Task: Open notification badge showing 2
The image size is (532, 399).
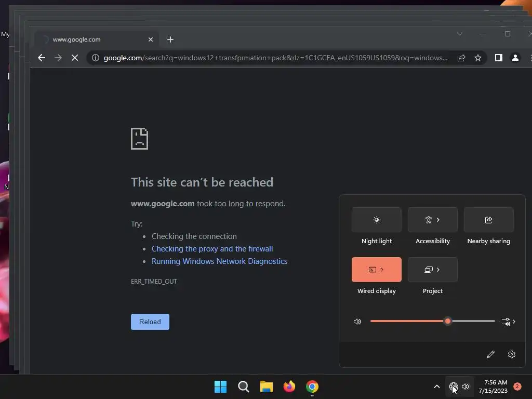Action: pyautogui.click(x=517, y=387)
